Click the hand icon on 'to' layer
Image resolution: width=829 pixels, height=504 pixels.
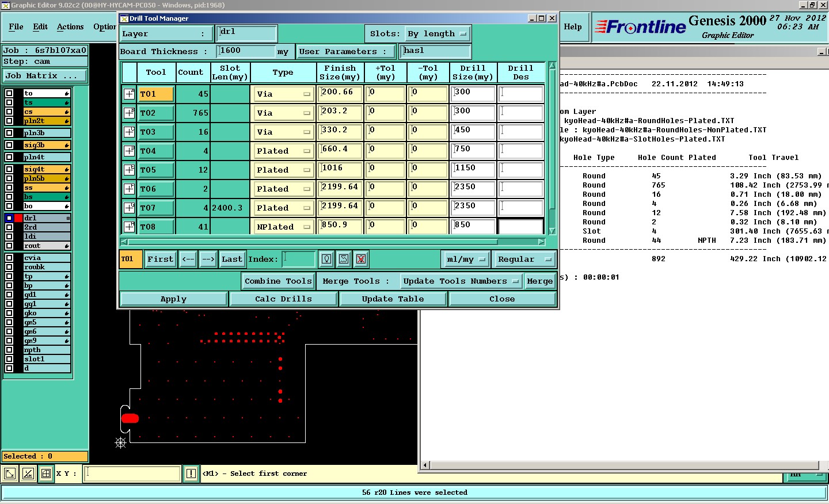tap(67, 93)
